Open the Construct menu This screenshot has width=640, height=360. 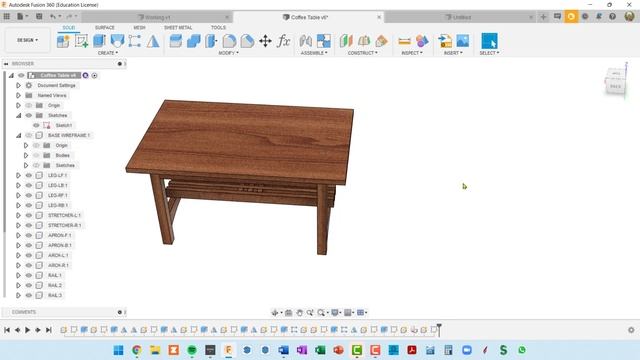pos(363,53)
